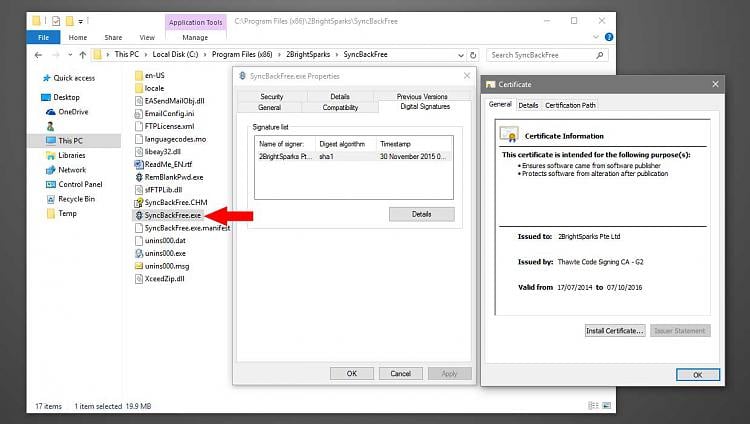Select libeay32.dll file
The height and width of the screenshot is (424, 750).
coord(158,152)
